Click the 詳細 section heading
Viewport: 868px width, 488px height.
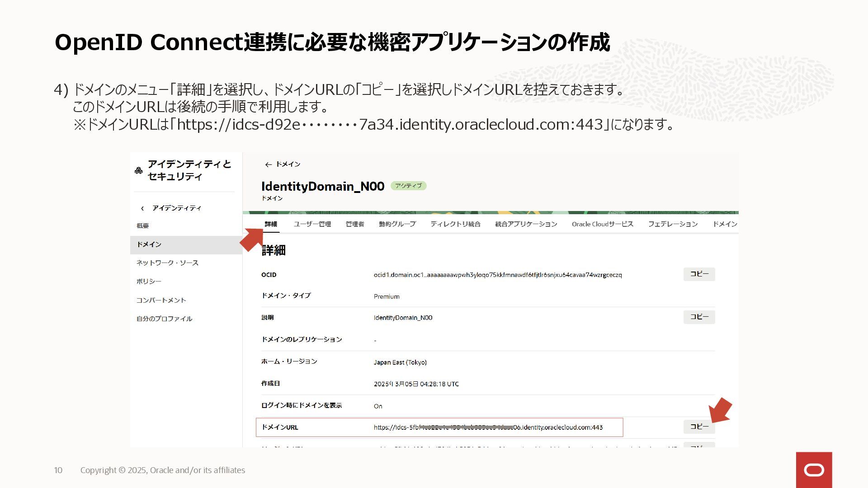point(274,250)
